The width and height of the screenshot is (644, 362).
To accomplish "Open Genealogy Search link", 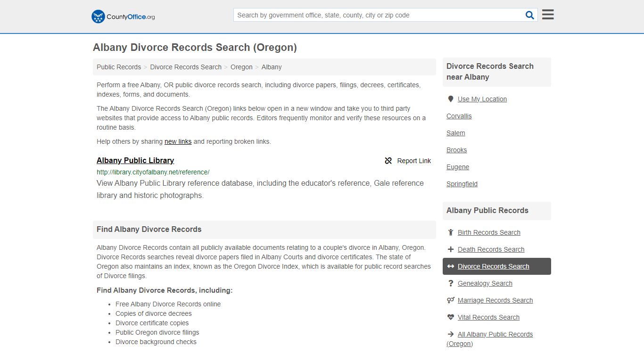I will point(485,283).
